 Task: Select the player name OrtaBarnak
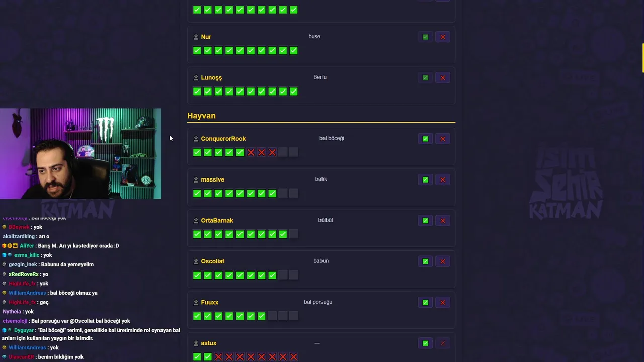[x=217, y=221]
